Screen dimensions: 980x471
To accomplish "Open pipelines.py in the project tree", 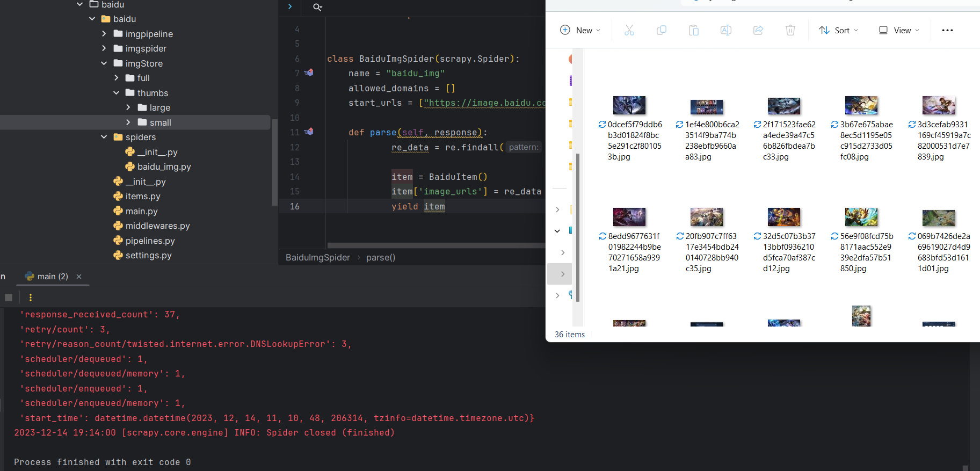I will pyautogui.click(x=150, y=241).
